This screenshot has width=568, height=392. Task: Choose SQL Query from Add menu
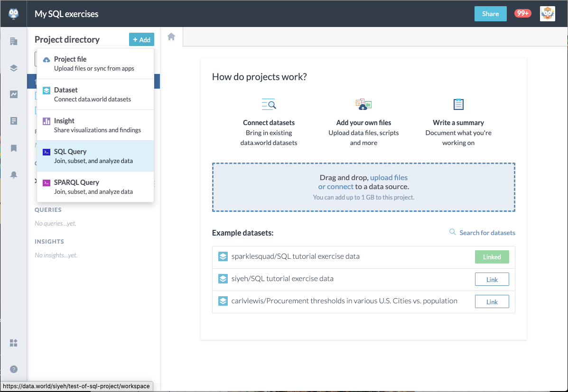[95, 156]
